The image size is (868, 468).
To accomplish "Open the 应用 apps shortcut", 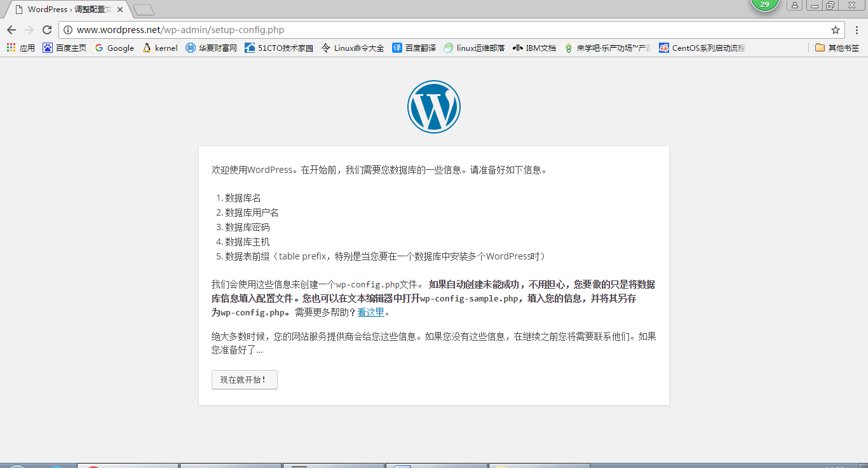I will [x=21, y=48].
